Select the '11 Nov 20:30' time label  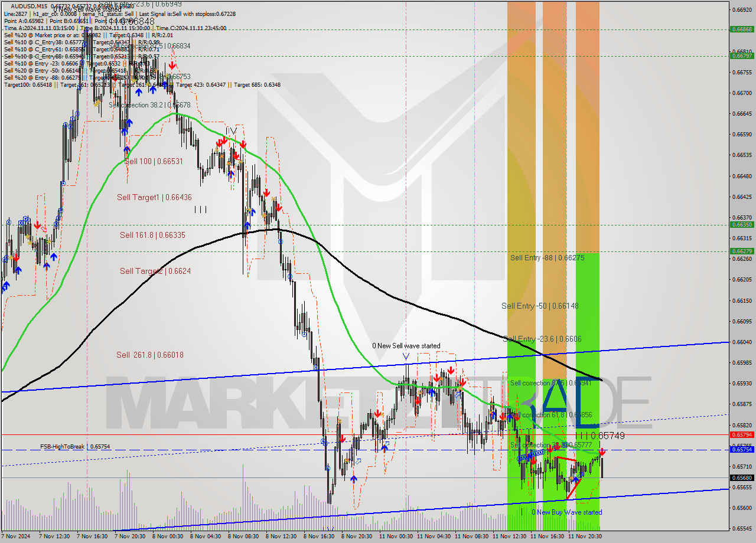[584, 537]
